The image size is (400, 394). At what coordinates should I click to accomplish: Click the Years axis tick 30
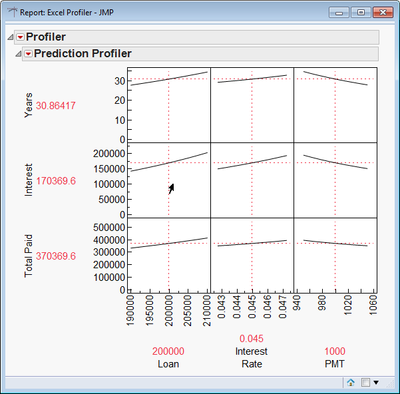tap(120, 81)
